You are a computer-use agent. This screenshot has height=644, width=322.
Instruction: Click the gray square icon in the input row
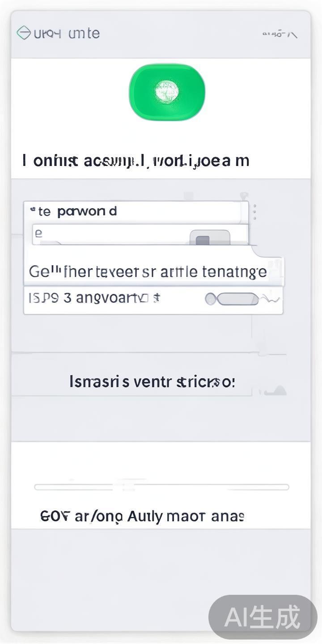coord(203,240)
